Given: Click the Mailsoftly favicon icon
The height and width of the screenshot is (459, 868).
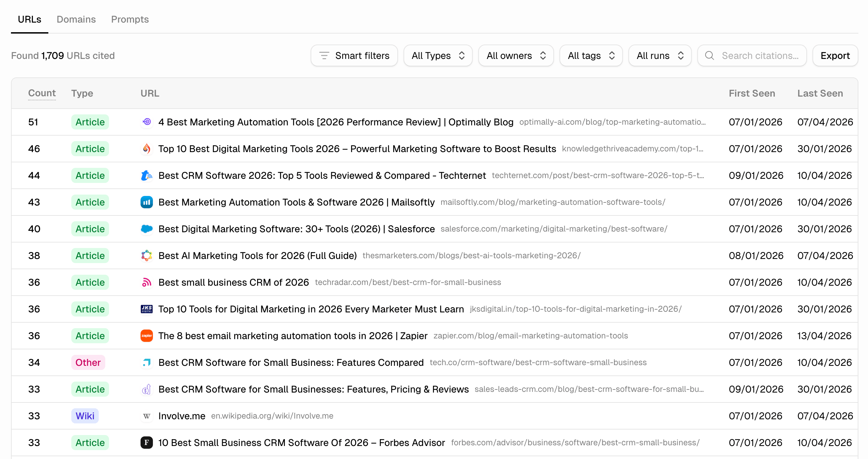Looking at the screenshot, I should click(147, 202).
